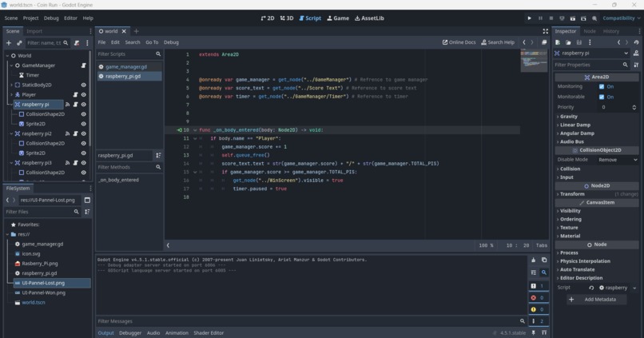644x338 pixels.
Task: Expand the Transform section
Action: point(572,194)
